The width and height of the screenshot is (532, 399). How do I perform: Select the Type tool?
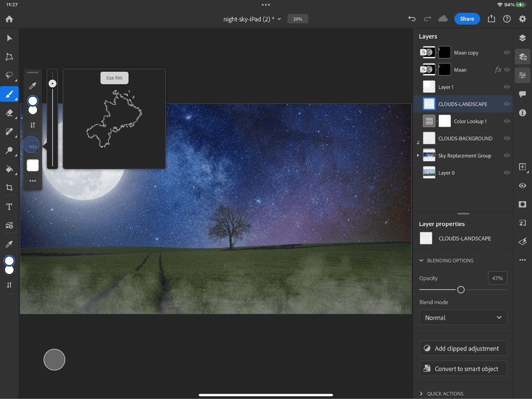click(x=9, y=206)
